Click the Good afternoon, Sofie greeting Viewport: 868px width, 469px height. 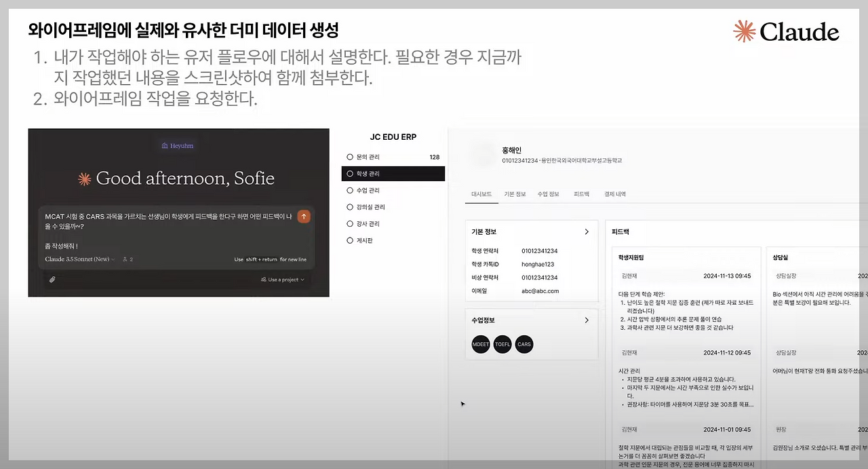pyautogui.click(x=185, y=179)
